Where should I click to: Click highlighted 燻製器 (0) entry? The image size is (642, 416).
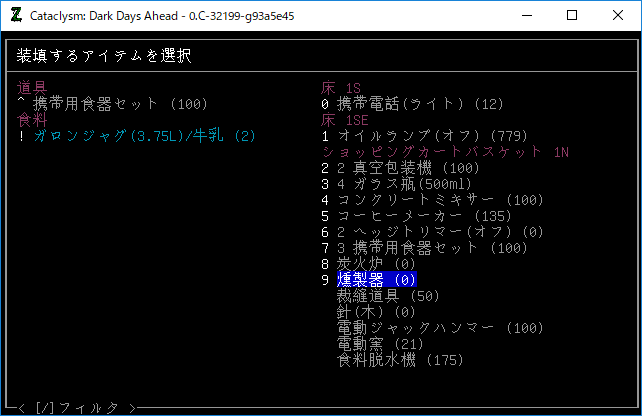376,280
